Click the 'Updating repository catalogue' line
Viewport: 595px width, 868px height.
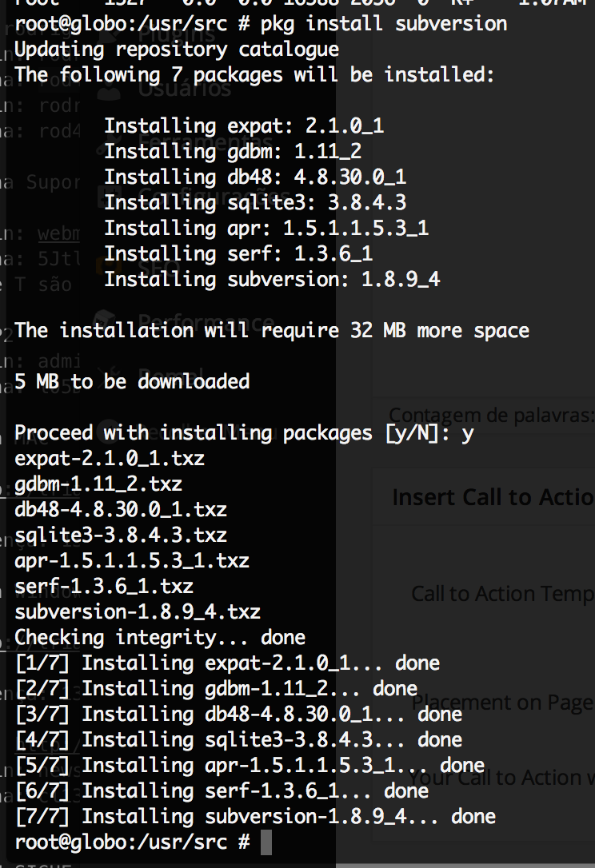click(177, 49)
